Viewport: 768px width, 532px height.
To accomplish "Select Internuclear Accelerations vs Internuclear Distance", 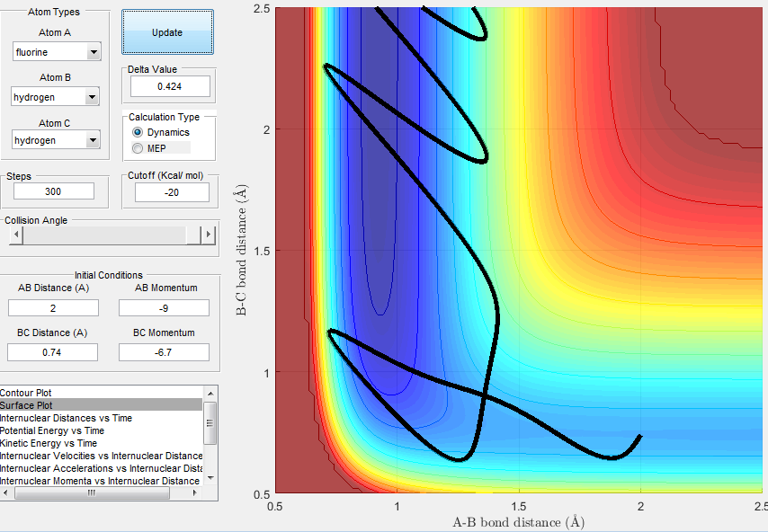I will (x=101, y=468).
